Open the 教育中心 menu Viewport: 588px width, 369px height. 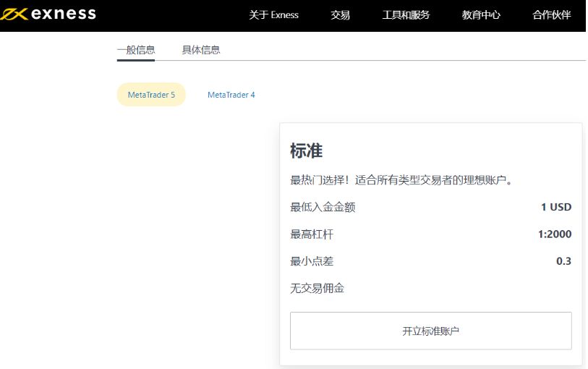pos(481,15)
